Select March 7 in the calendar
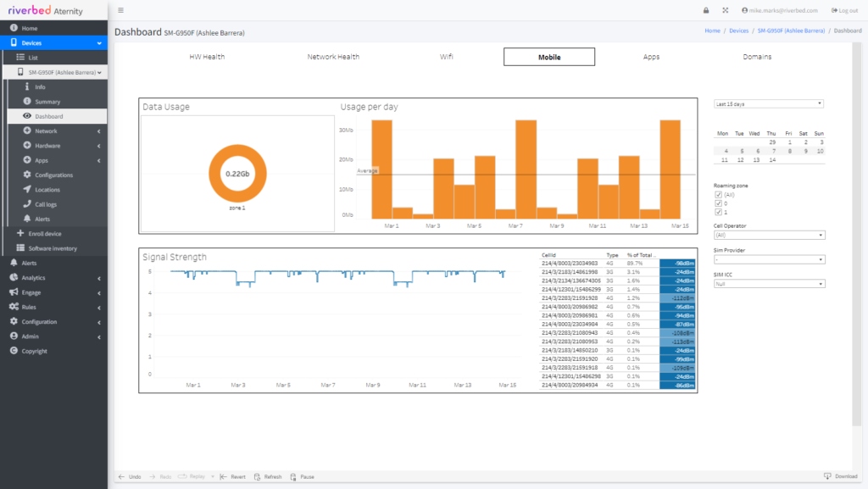868x489 pixels. tap(771, 151)
